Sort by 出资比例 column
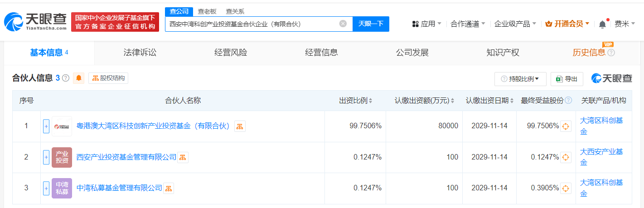Viewport: 644px width, 208px height. 356,101
